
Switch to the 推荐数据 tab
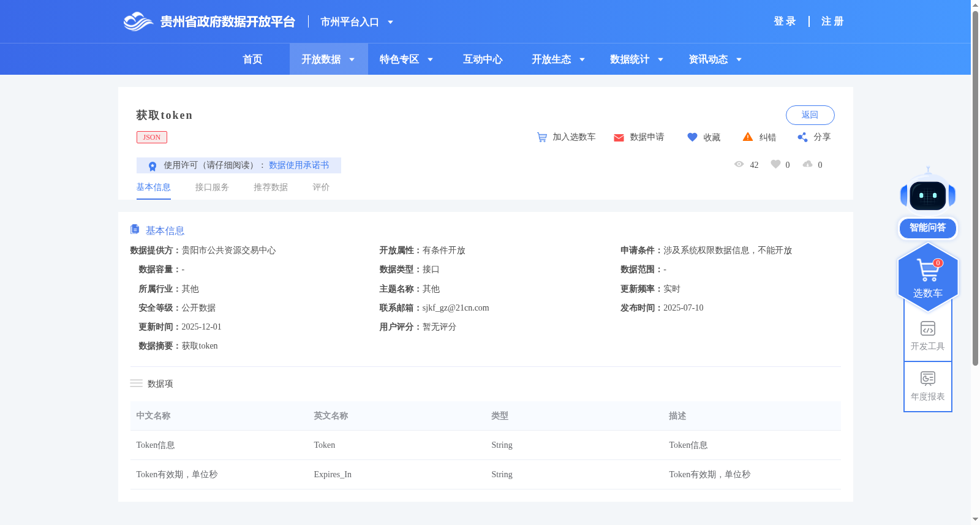coord(271,187)
